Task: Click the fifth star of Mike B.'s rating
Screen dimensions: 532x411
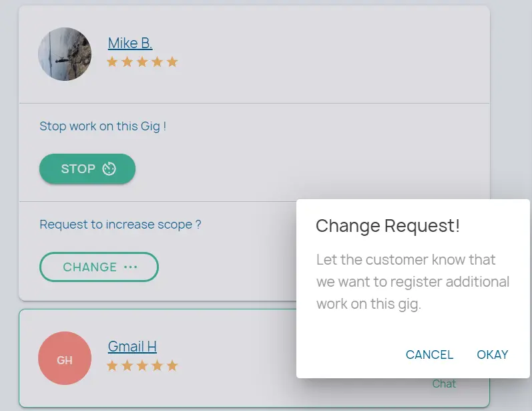Action: coord(172,62)
